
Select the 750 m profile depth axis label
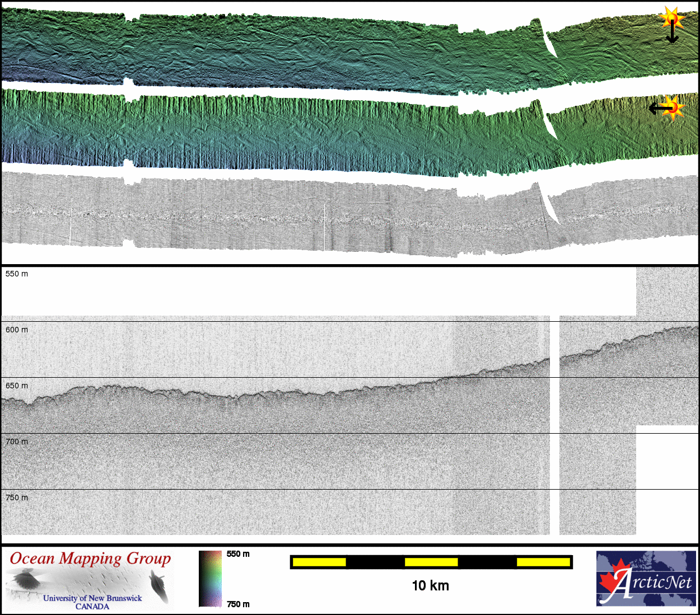[17, 497]
